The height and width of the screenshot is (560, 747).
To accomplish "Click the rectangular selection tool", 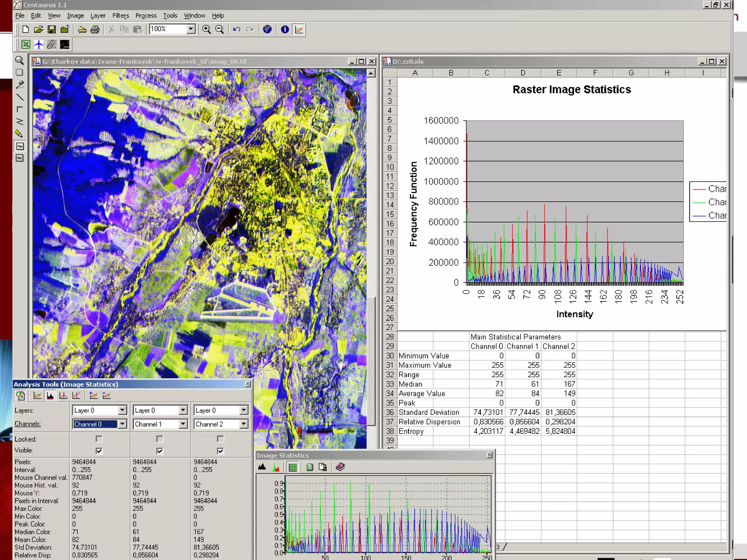I will click(x=20, y=73).
